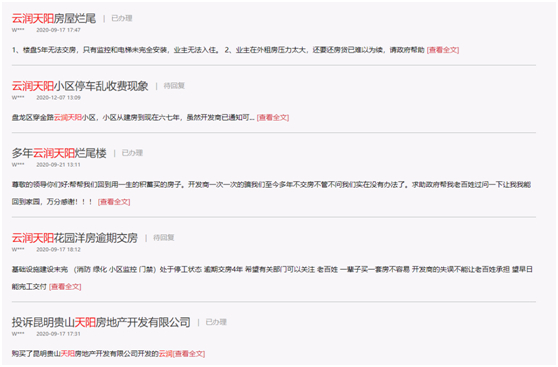Click the date 2020-12-07 13:09
The image size is (558, 367).
pyautogui.click(x=58, y=98)
